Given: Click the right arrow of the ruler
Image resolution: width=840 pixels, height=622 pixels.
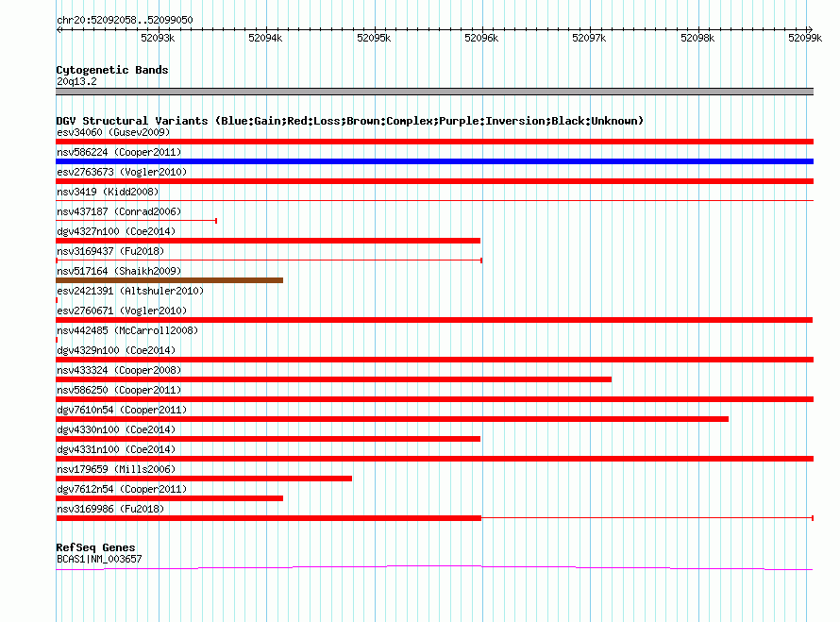Looking at the screenshot, I should [x=810, y=29].
